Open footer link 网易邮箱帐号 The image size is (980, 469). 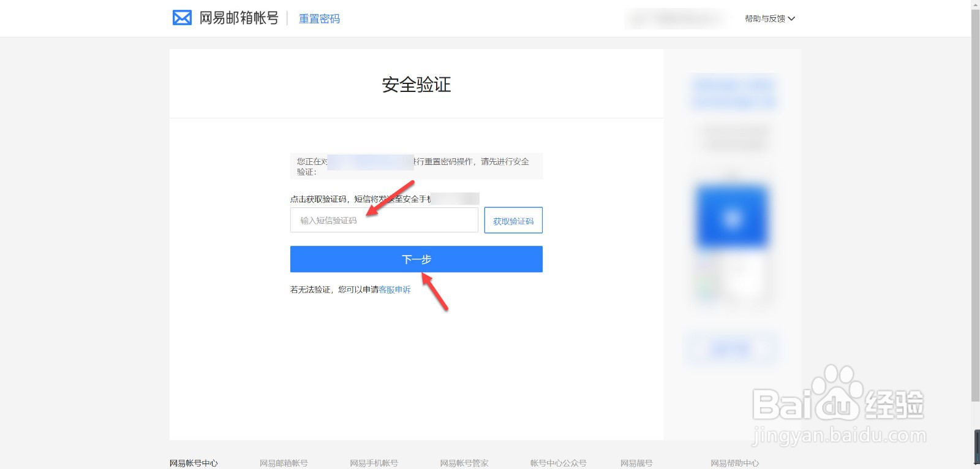tap(284, 463)
